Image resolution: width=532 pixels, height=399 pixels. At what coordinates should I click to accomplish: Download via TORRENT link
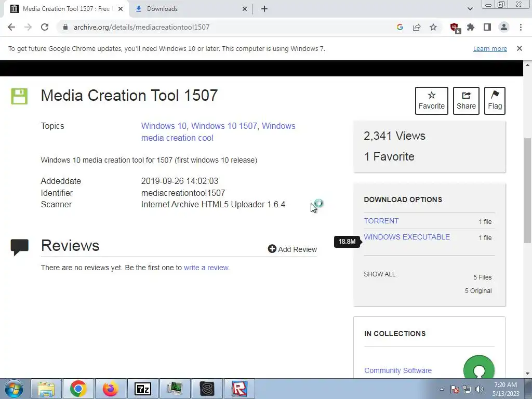[381, 221]
